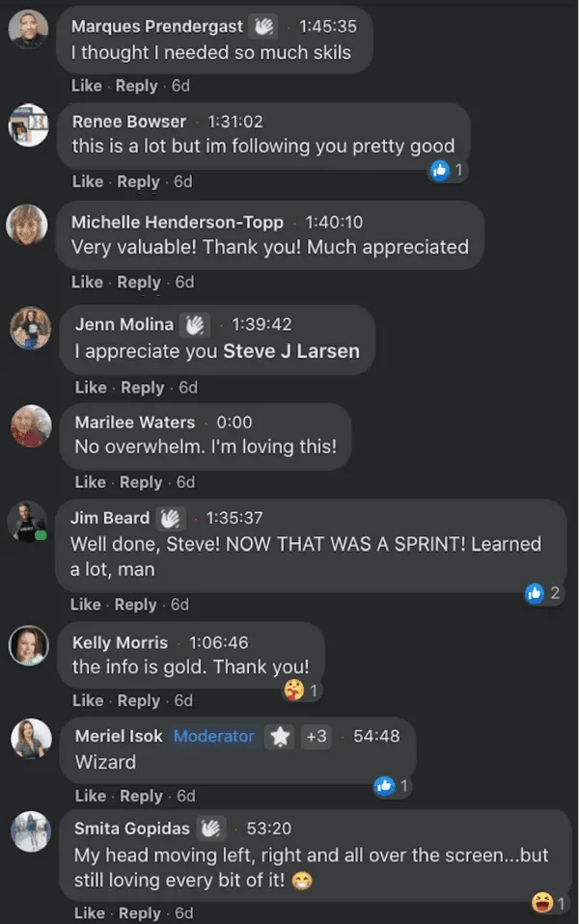The image size is (579, 924).
Task: Click Smita Gopidas's waving hand badge
Action: pos(212,829)
